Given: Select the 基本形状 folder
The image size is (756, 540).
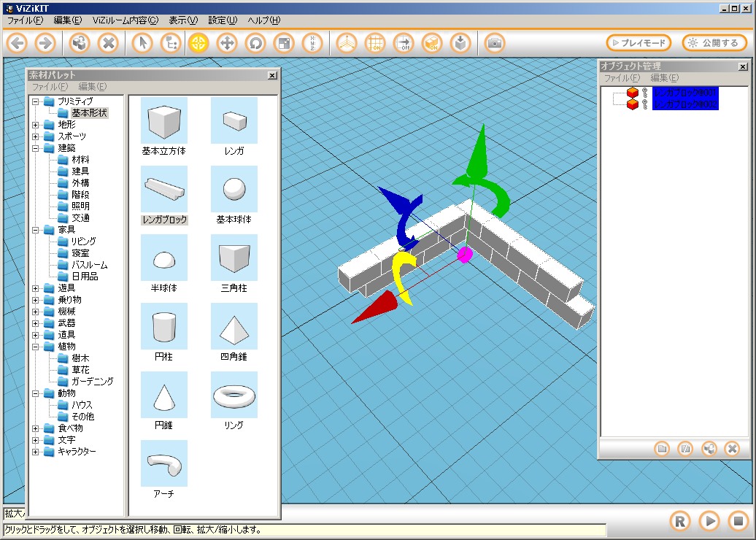Looking at the screenshot, I should [89, 113].
